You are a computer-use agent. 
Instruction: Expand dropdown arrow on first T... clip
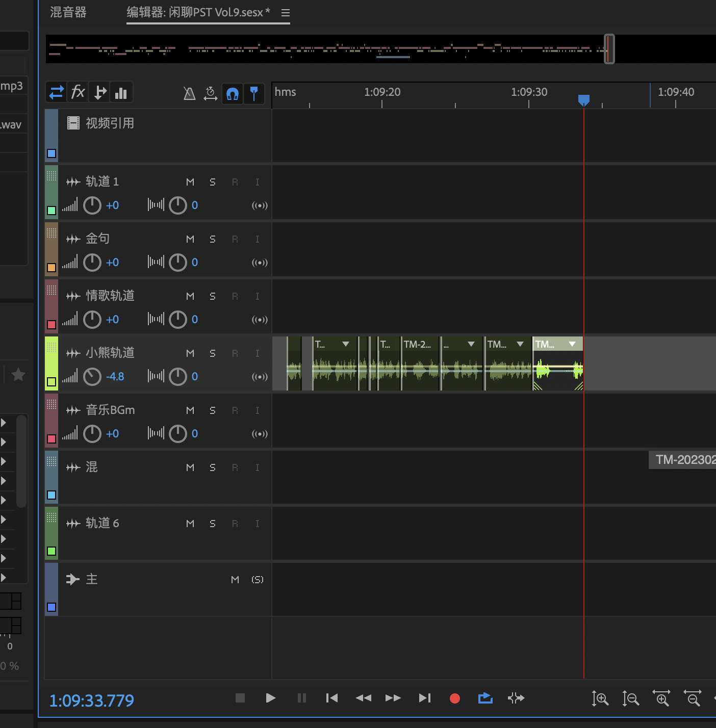point(346,344)
